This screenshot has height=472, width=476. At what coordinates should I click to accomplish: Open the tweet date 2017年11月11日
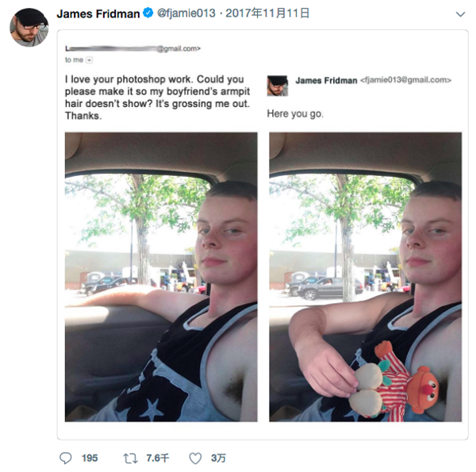click(268, 13)
